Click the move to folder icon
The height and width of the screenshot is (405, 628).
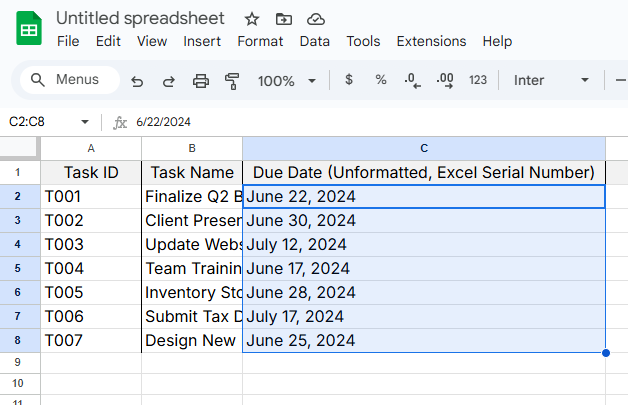[x=284, y=19]
